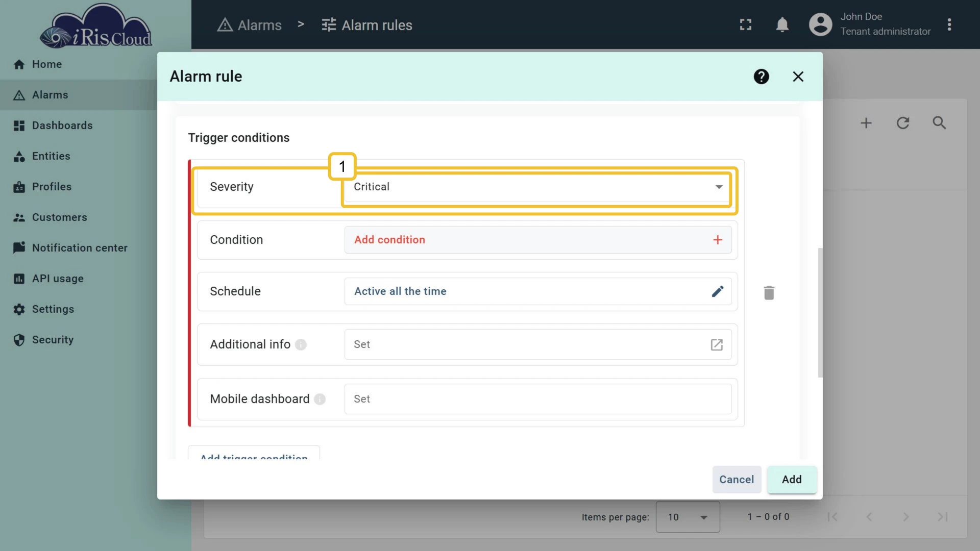Open the Severity dropdown showing Critical
Viewport: 980px width, 551px height.
[537, 187]
